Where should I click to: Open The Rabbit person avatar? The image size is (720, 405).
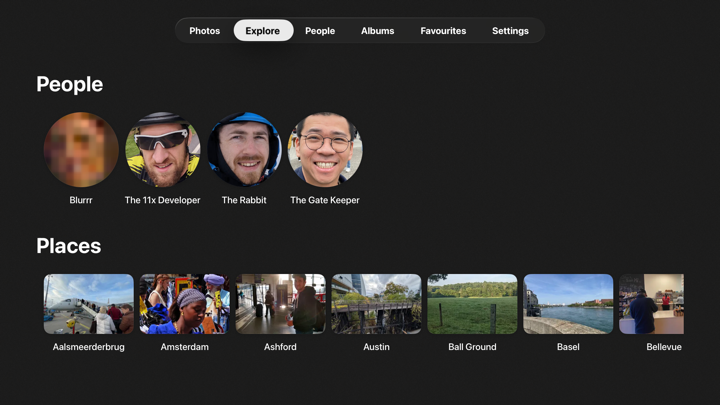(x=244, y=149)
